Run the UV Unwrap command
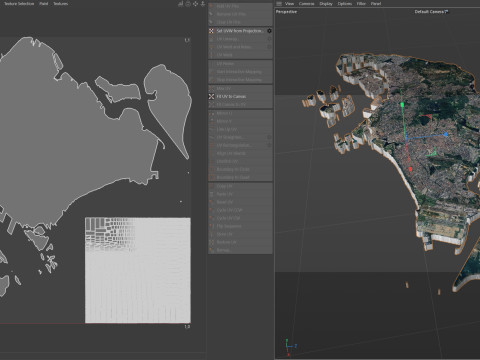The width and height of the screenshot is (480, 360). [x=240, y=39]
